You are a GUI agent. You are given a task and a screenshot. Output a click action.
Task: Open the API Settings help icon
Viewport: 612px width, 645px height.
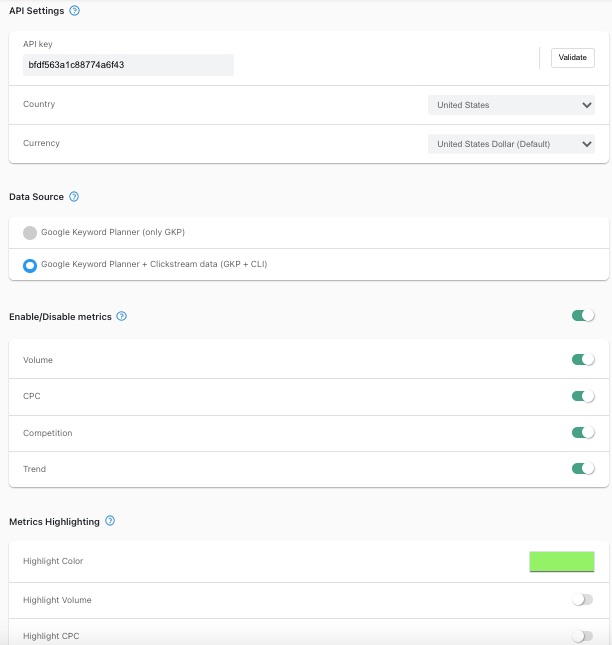[75, 10]
